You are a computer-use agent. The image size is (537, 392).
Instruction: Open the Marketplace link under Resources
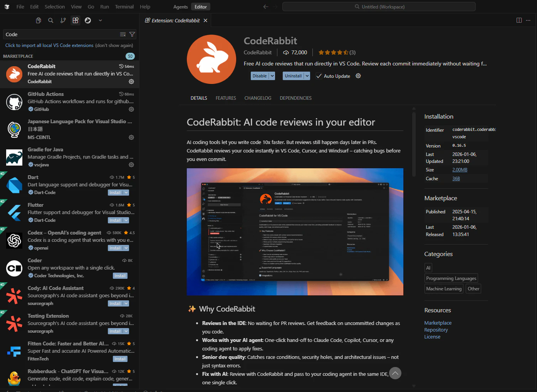438,323
